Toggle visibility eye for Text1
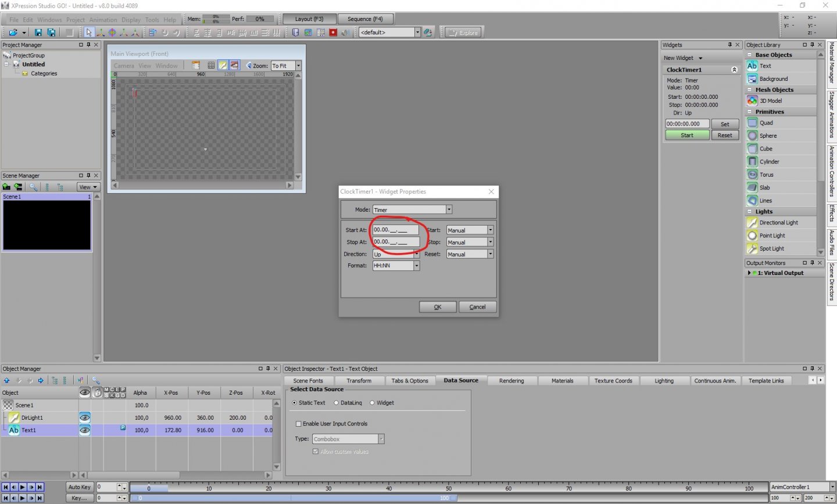837x504 pixels. pos(85,430)
